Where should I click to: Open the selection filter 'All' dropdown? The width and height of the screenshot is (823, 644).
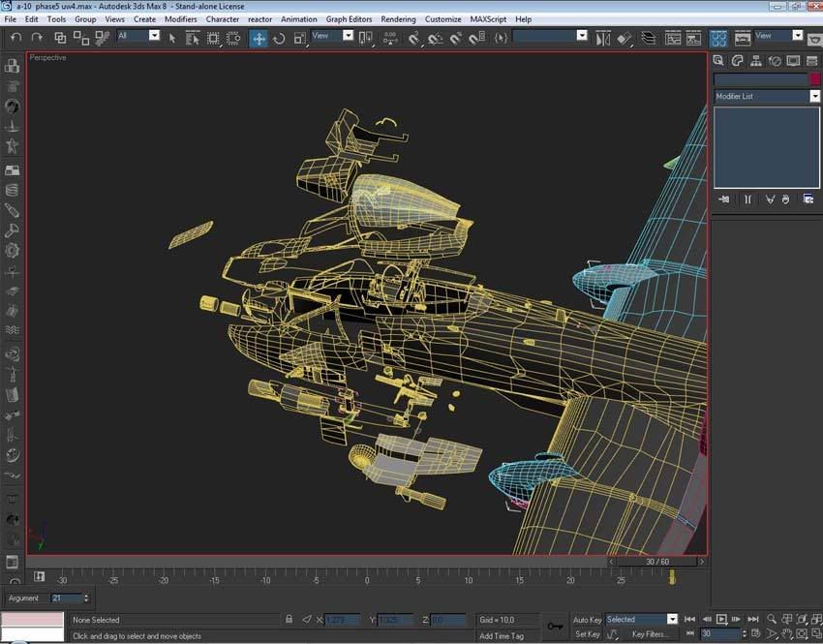[x=154, y=36]
